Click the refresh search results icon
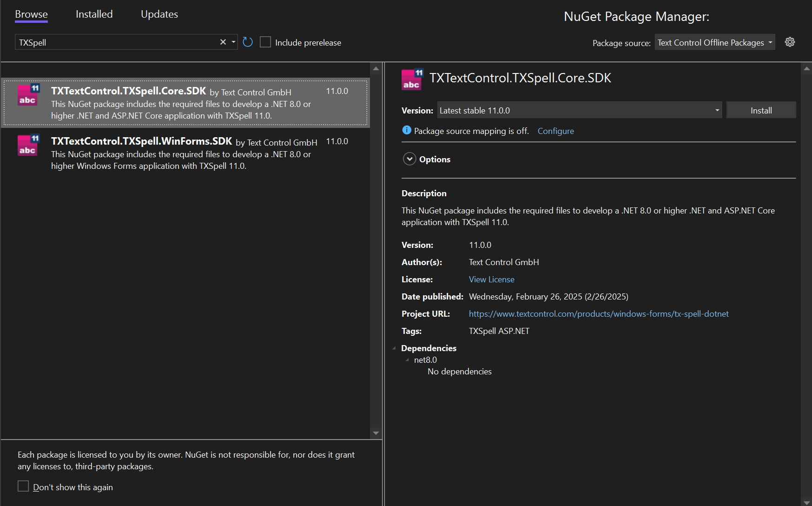This screenshot has height=506, width=812. click(247, 42)
